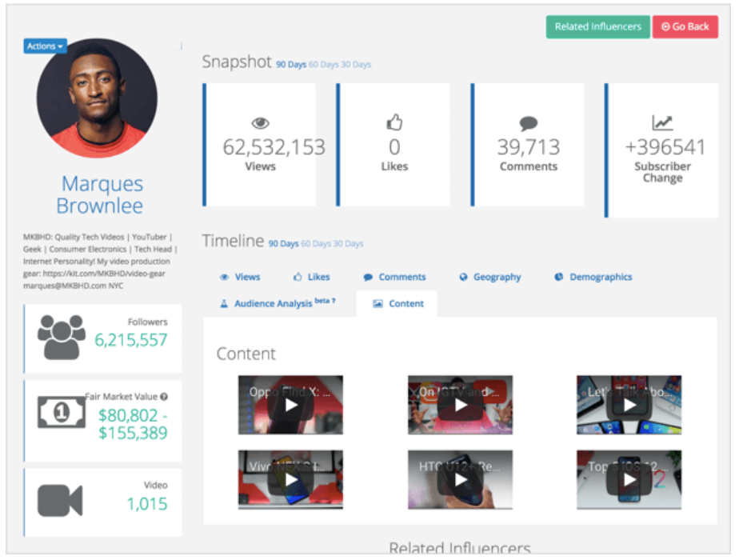This screenshot has height=560, width=739.
Task: Switch to the Views timeline tab
Action: 240,277
